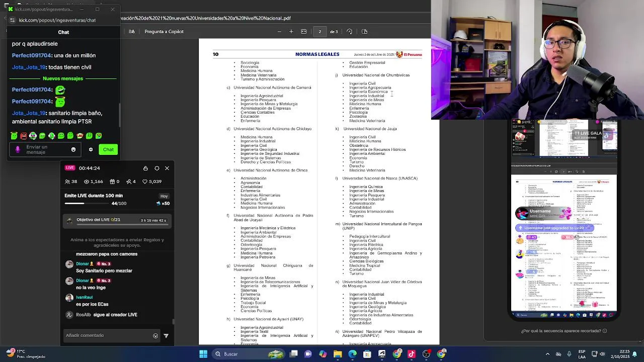The image size is (644, 362).
Task: Click RosAlb 'sigue al creador LIVE' notice
Action: tap(106, 315)
